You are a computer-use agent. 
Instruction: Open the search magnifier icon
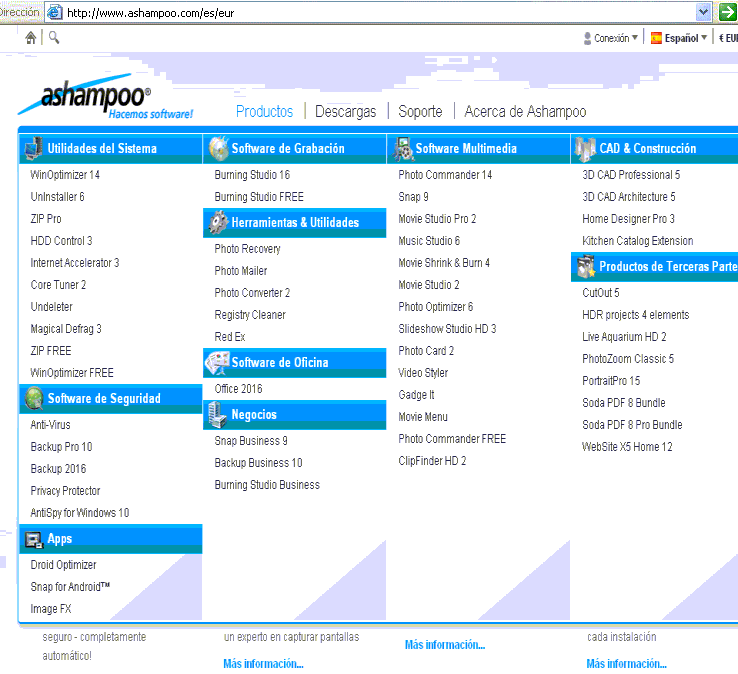click(54, 37)
